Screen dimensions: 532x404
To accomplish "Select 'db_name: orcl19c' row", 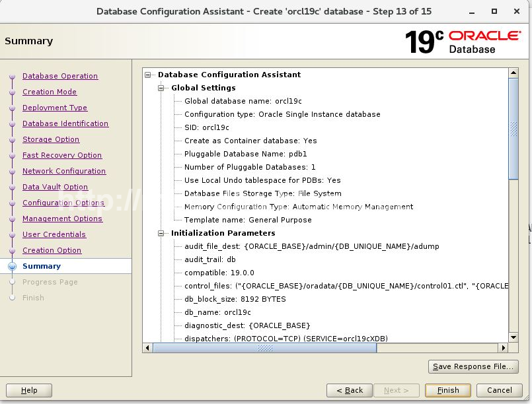I will tap(217, 312).
